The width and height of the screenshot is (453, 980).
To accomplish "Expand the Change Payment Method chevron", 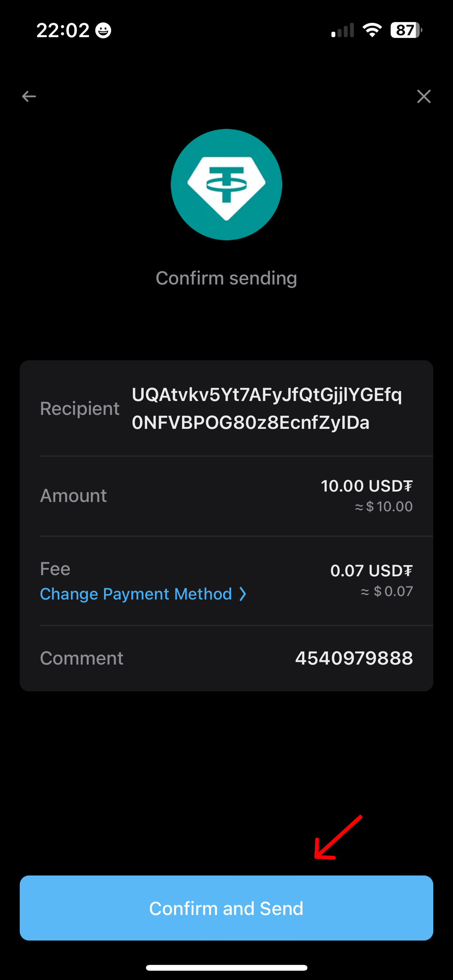I will pyautogui.click(x=243, y=594).
